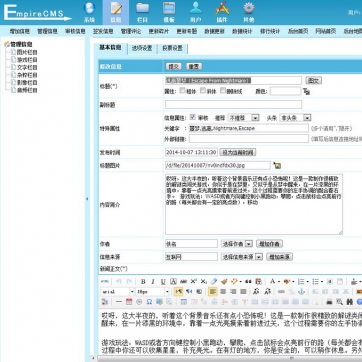Viewport: 362px width, 362px height.
Task: Click the 设为当前时间 button
Action: [238, 152]
